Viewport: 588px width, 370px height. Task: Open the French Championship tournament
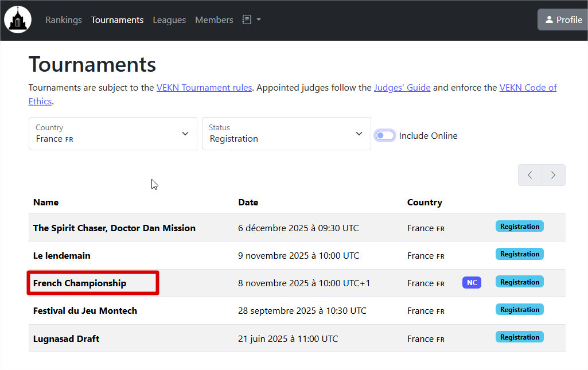pyautogui.click(x=80, y=283)
